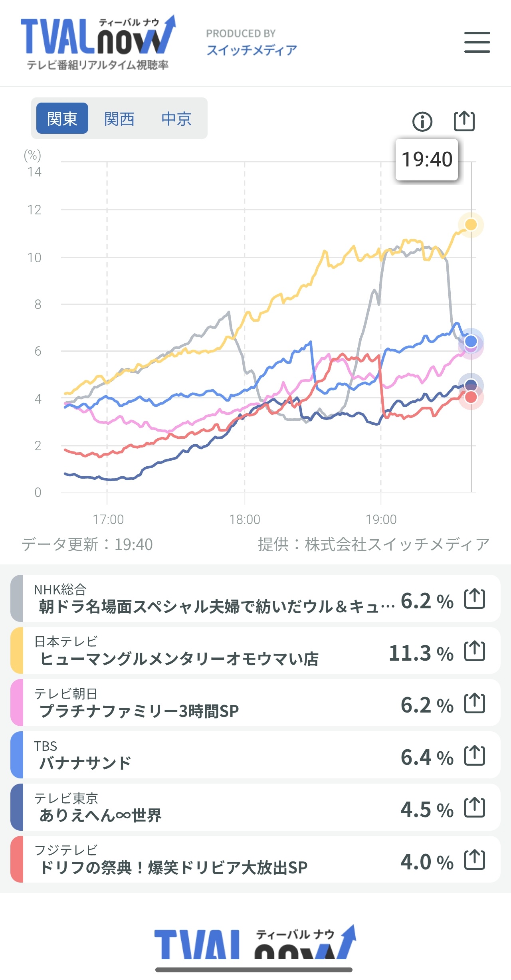This screenshot has height=980, width=511.
Task: Select the 関東 region tab
Action: click(62, 119)
